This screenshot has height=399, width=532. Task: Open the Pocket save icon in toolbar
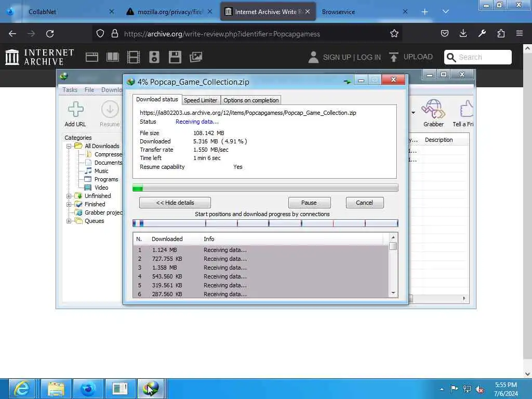pyautogui.click(x=445, y=33)
